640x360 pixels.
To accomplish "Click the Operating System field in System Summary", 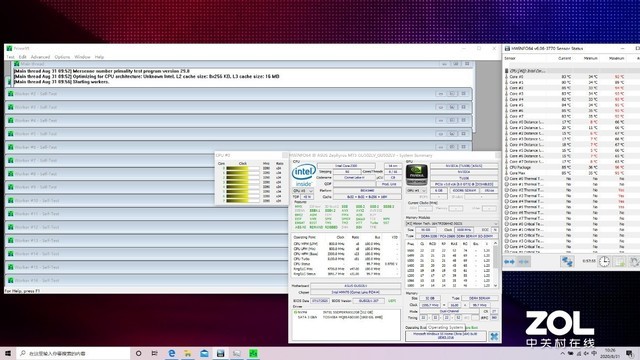I will click(x=446, y=336).
